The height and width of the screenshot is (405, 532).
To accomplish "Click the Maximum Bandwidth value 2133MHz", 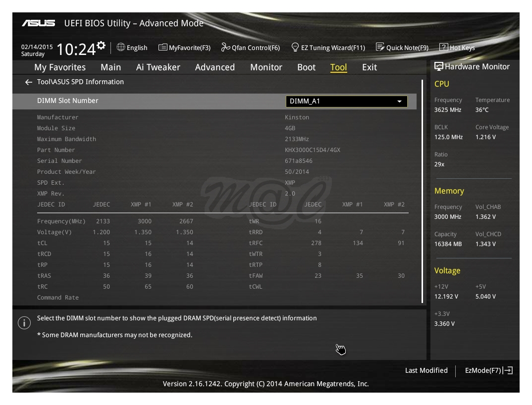I will pyautogui.click(x=297, y=139).
